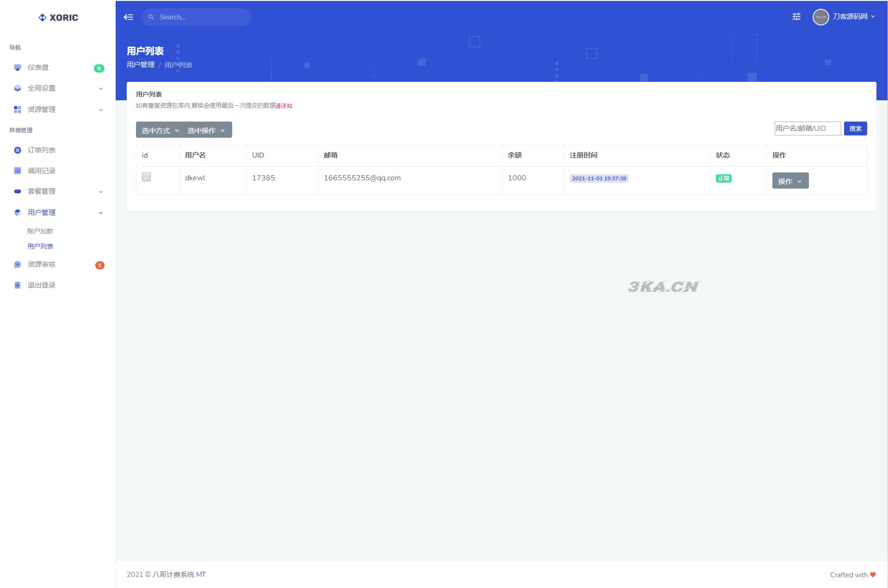Screen dimensions: 888x588
Task: Click the dashboard icon in sidebar
Action: pos(18,67)
